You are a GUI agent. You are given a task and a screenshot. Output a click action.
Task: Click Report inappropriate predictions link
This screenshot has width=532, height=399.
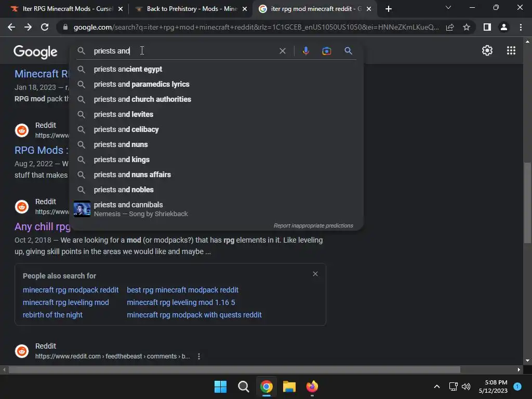point(313,225)
